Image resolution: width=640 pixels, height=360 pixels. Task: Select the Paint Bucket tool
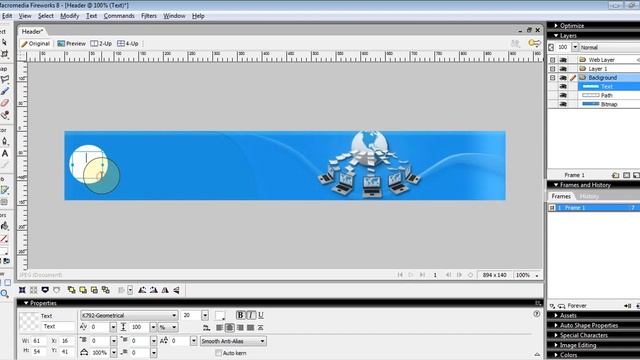click(x=4, y=226)
